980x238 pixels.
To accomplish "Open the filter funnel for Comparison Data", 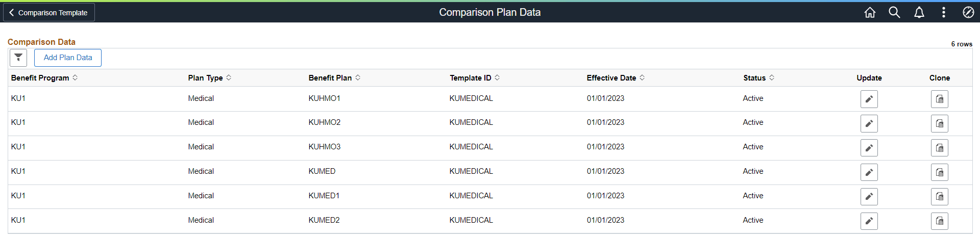I will [x=18, y=58].
